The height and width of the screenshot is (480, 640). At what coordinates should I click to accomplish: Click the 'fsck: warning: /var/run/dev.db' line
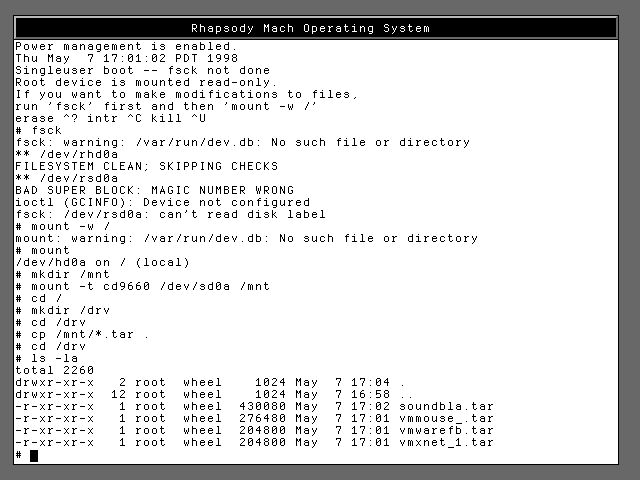[x=242, y=142]
